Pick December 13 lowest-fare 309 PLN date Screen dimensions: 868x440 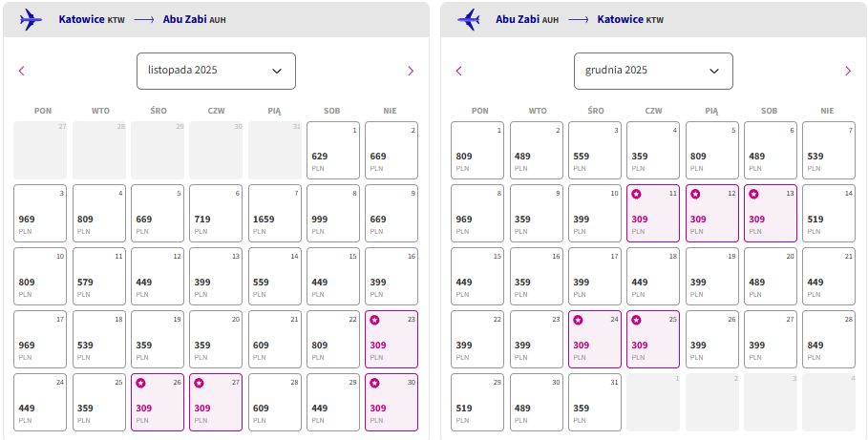[771, 213]
